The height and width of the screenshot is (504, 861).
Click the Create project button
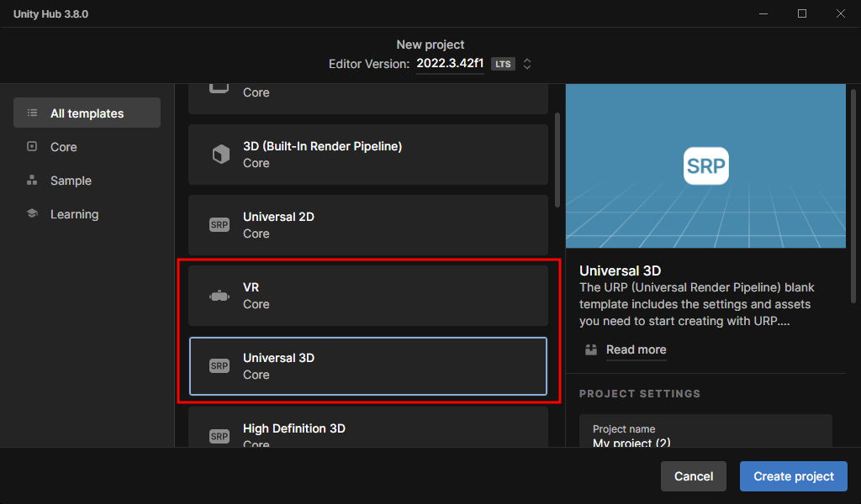(794, 476)
